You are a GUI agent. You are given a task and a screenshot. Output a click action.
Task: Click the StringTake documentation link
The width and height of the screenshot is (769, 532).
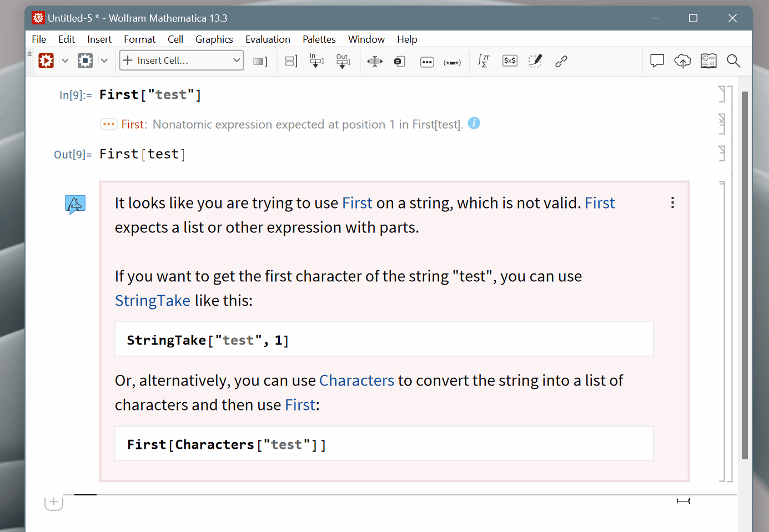[153, 300]
